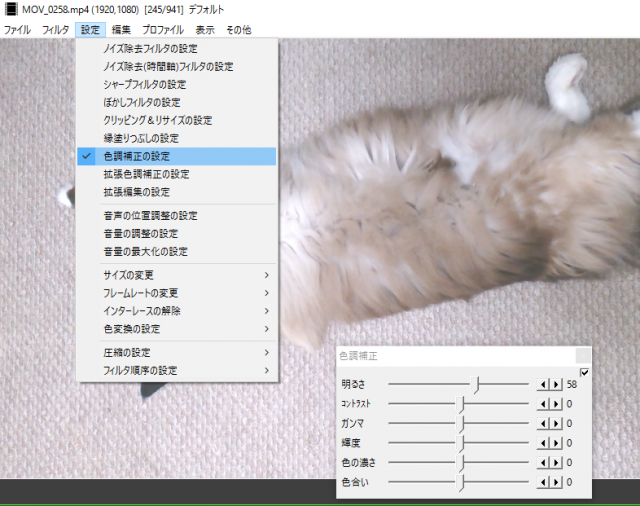Image resolution: width=640 pixels, height=506 pixels.
Task: Click the brightness (明るさ) slider handle
Action: point(479,383)
